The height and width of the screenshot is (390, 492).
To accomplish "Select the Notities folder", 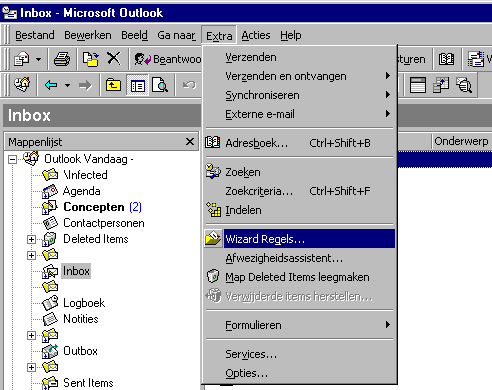I will pos(81,319).
